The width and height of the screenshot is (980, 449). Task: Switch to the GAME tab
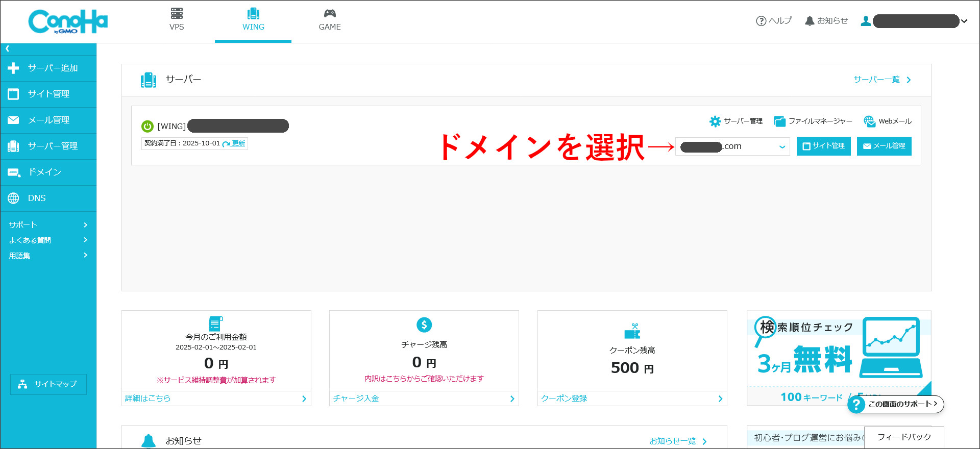tap(330, 20)
